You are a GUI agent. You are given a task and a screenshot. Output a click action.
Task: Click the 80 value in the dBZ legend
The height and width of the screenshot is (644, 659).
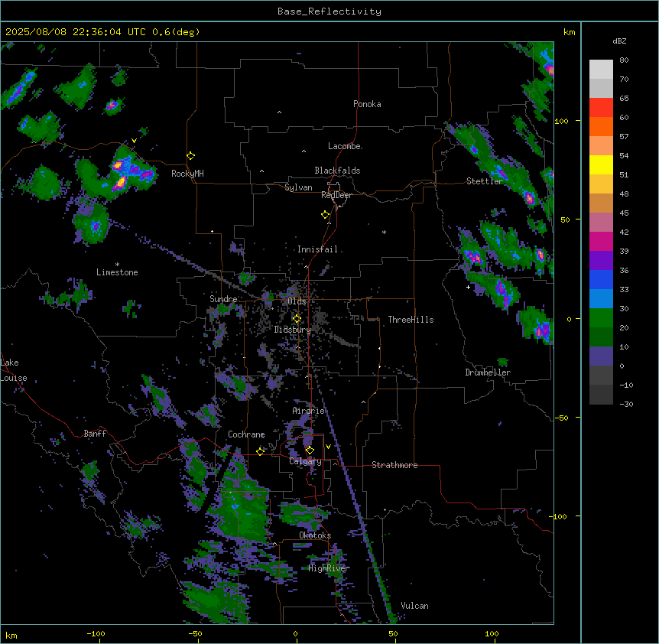[x=624, y=60]
